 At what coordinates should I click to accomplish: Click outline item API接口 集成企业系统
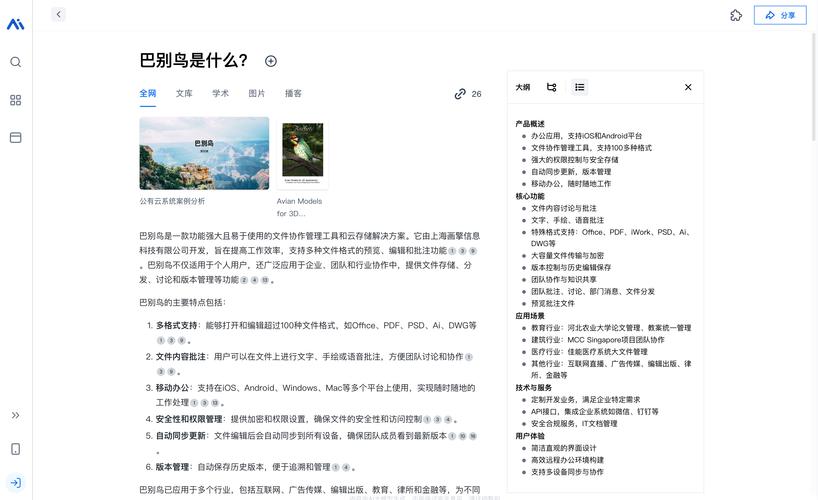click(x=595, y=412)
